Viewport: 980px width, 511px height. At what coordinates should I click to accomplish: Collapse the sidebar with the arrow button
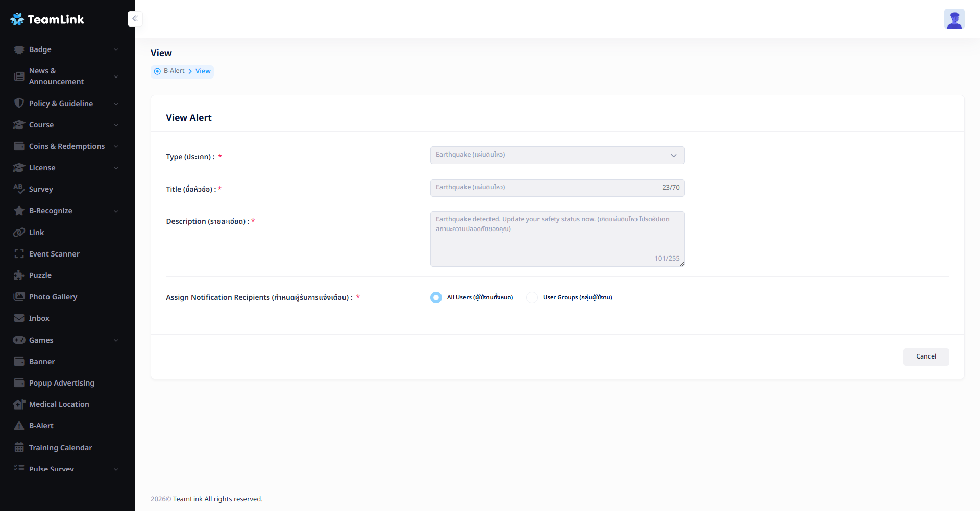[x=135, y=19]
